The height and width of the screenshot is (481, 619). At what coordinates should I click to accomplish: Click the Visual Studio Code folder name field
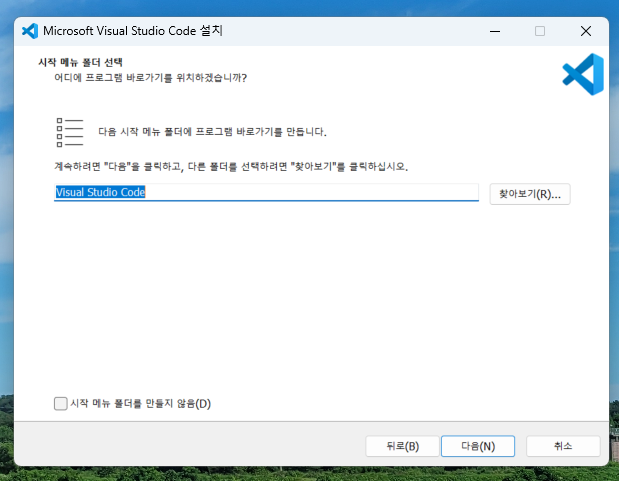point(266,192)
